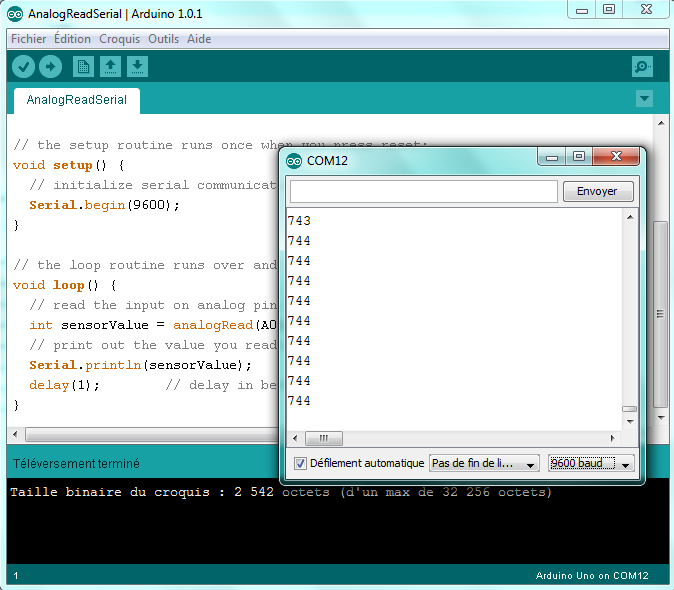The height and width of the screenshot is (590, 674).
Task: Click the Envoyer button
Action: click(598, 191)
